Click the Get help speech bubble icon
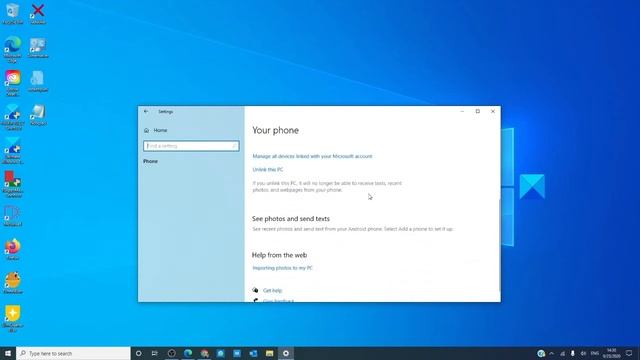The width and height of the screenshot is (640, 360). click(x=256, y=290)
